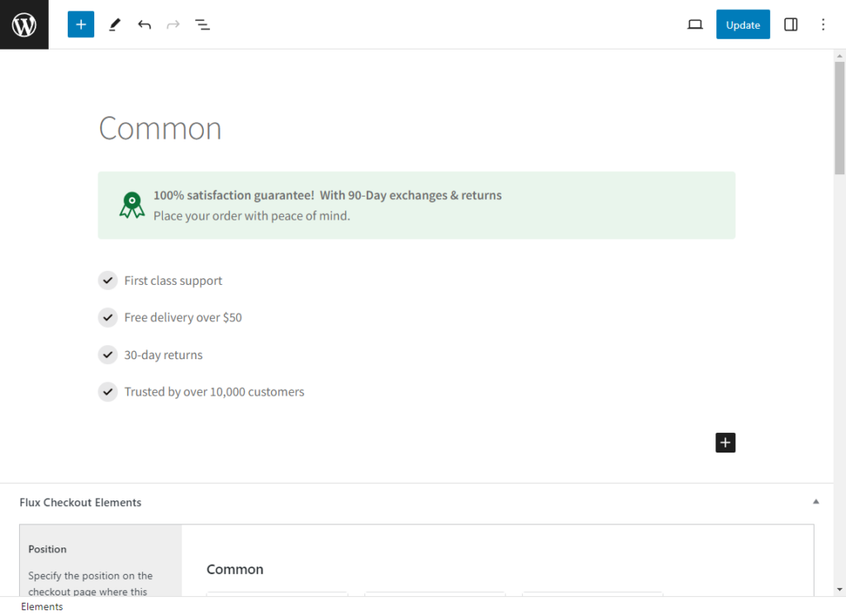Collapse the Flux Checkout Elements panel
The height and width of the screenshot is (616, 846).
coord(815,502)
